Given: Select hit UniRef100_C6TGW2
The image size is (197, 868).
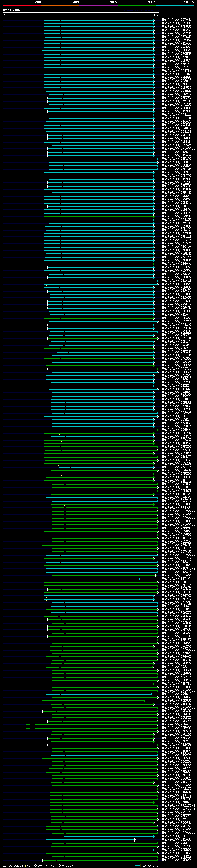Looking at the screenshot, I should pyautogui.click(x=177, y=37).
